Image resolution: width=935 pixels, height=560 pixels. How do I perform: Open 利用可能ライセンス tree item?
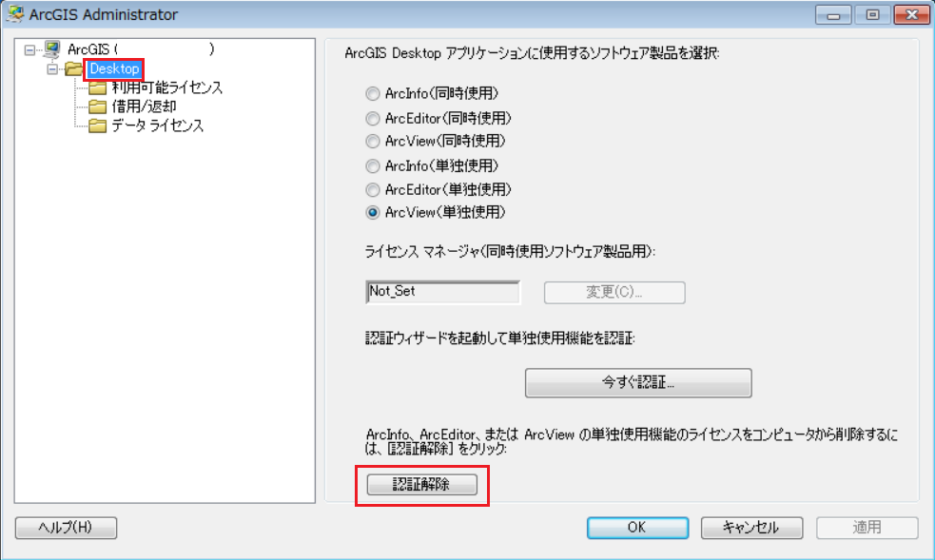pos(167,87)
